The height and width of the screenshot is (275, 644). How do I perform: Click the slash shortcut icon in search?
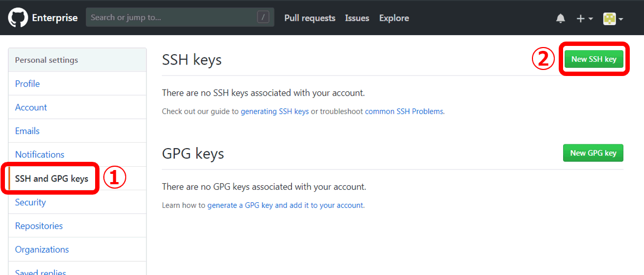[x=263, y=17]
